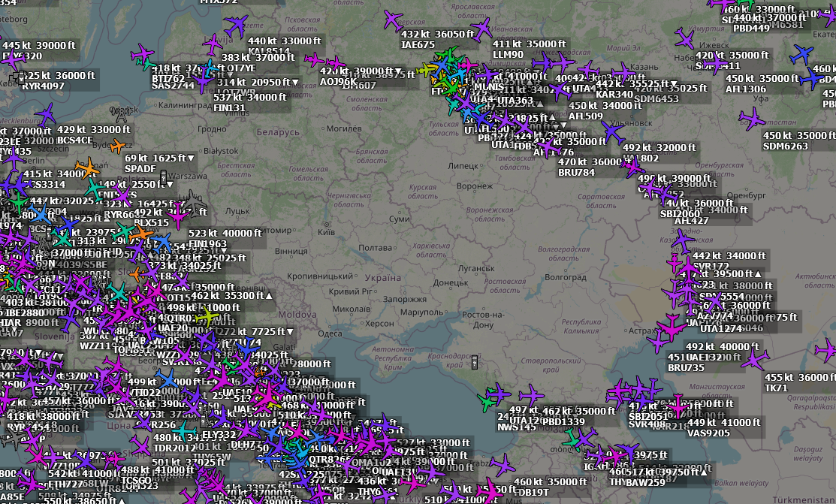
Task: Select the BRU735 aircraft icon
Action: pos(658,341)
